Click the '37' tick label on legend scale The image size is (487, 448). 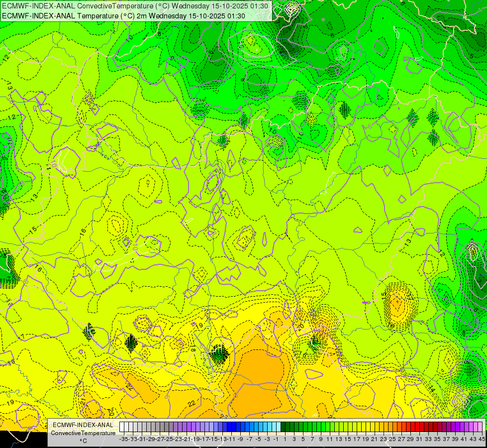coord(446,439)
